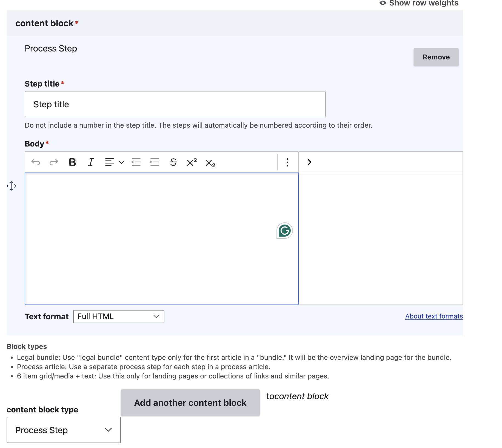The width and height of the screenshot is (502, 448).
Task: Click the "Block types" heading text
Action: [27, 346]
